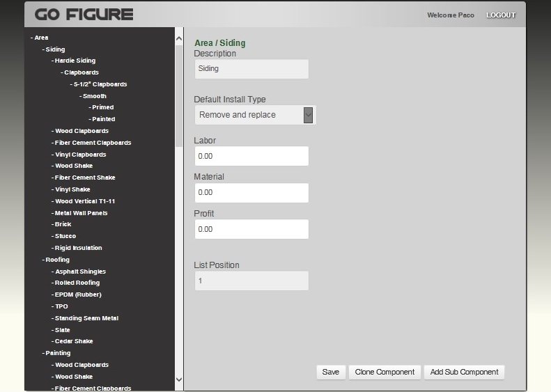Select the Primed tree item
Image resolution: width=551 pixels, height=392 pixels.
102,107
